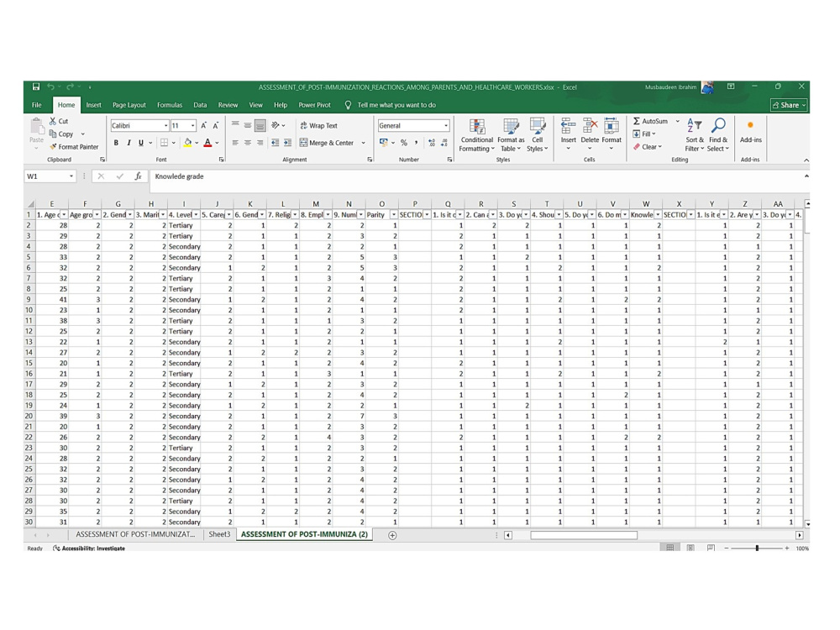Toggle Italic formatting
The width and height of the screenshot is (840, 630).
tap(129, 143)
